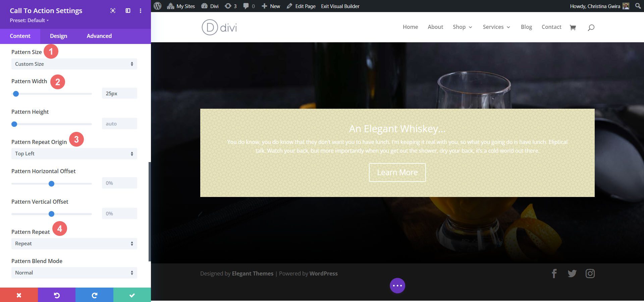Discard changes with the red X button
This screenshot has height=302, width=644.
[19, 295]
